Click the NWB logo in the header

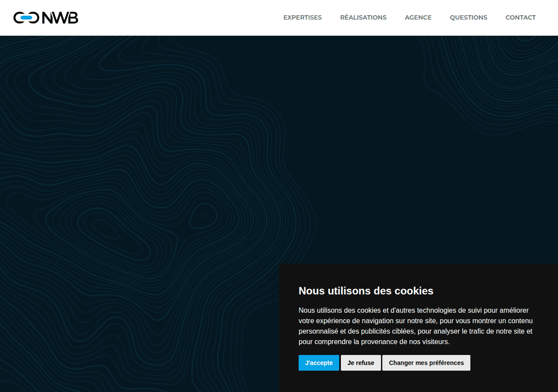[46, 17]
